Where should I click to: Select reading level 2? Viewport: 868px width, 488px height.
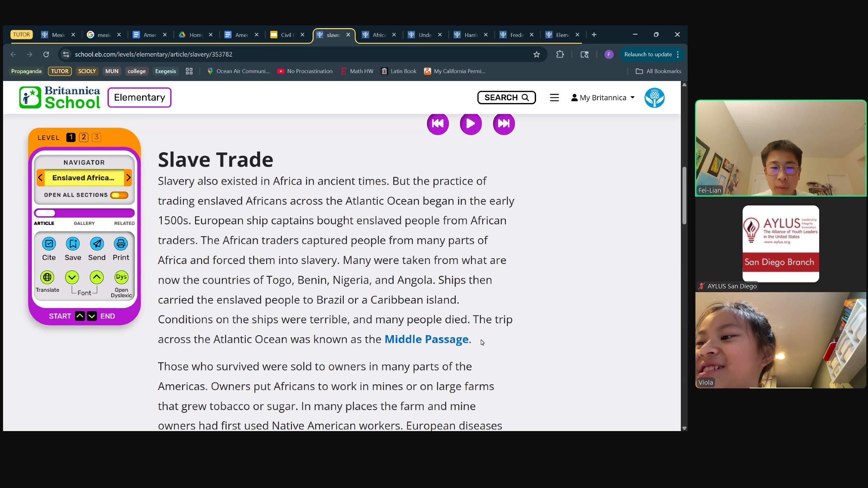click(x=83, y=137)
